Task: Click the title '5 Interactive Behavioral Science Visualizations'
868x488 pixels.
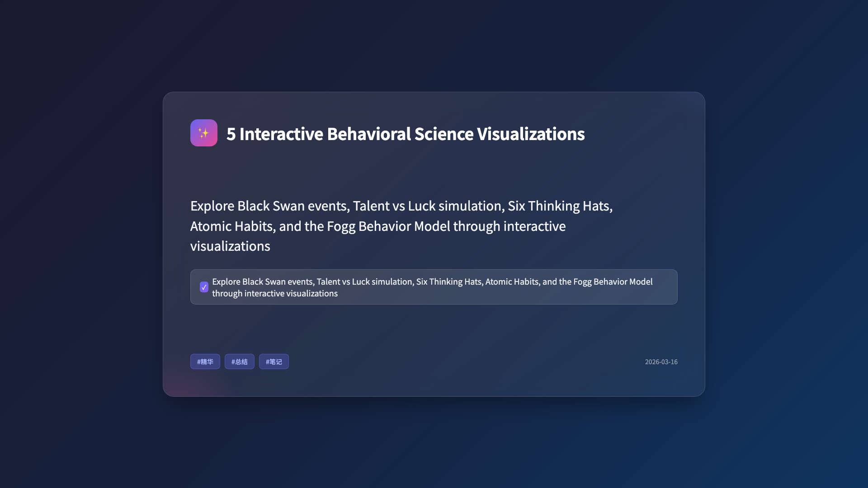Action: pos(406,134)
